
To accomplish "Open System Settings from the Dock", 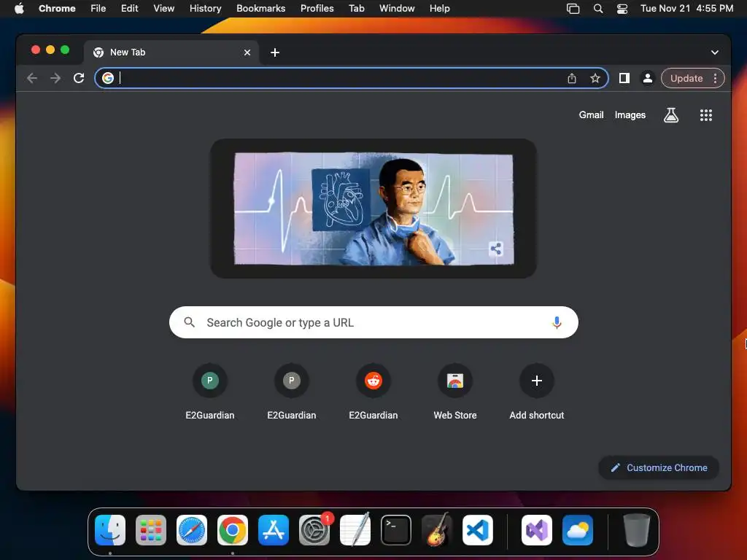I will tap(314, 529).
